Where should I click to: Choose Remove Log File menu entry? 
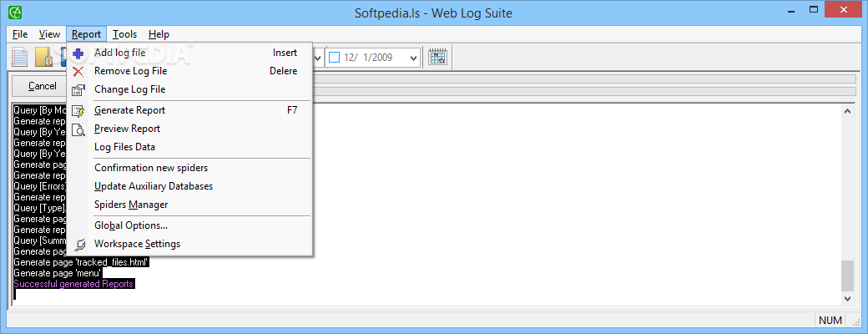point(190,71)
